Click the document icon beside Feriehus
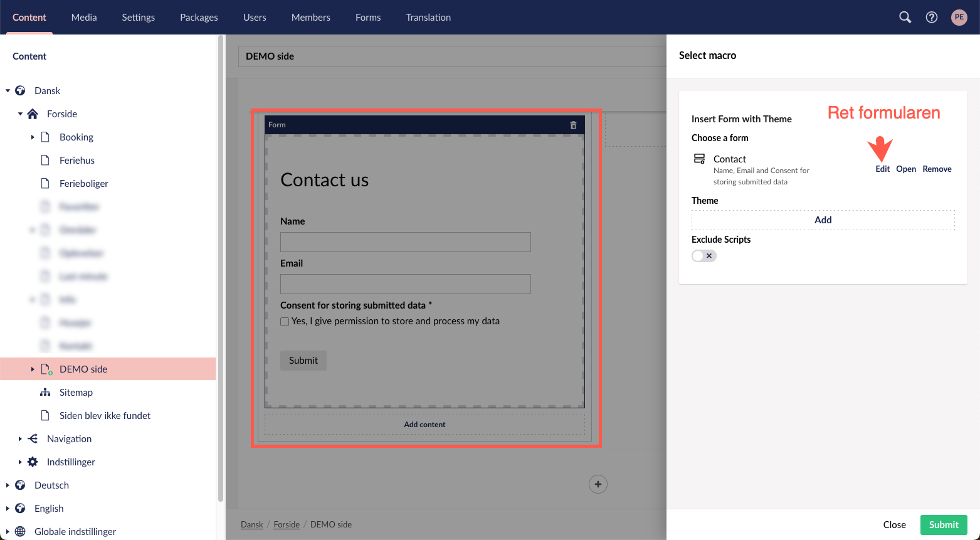Image resolution: width=980 pixels, height=540 pixels. point(45,160)
